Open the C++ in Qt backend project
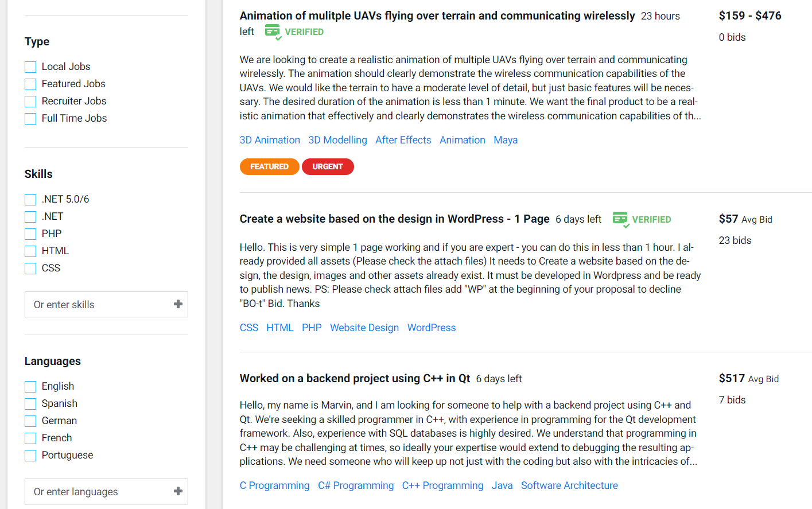This screenshot has width=812, height=509. (355, 379)
